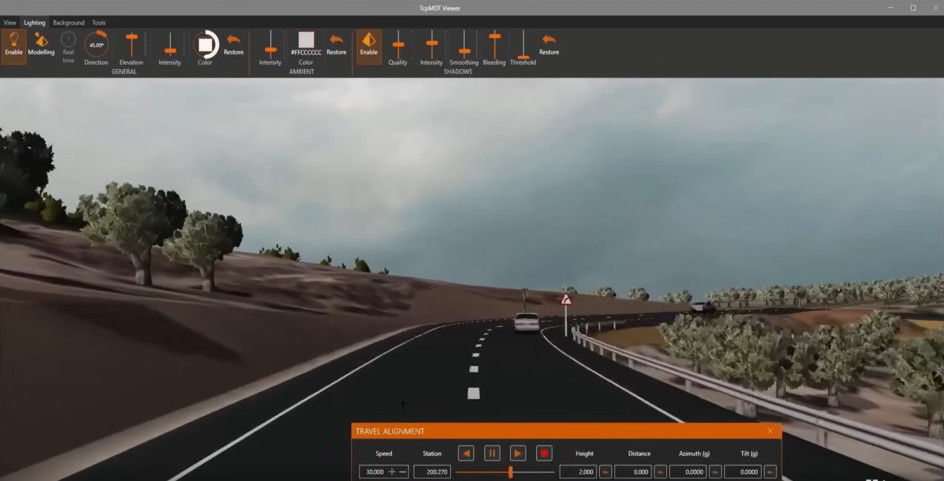This screenshot has width=944, height=481.
Task: Restore the Ambient lighting settings
Action: click(337, 45)
